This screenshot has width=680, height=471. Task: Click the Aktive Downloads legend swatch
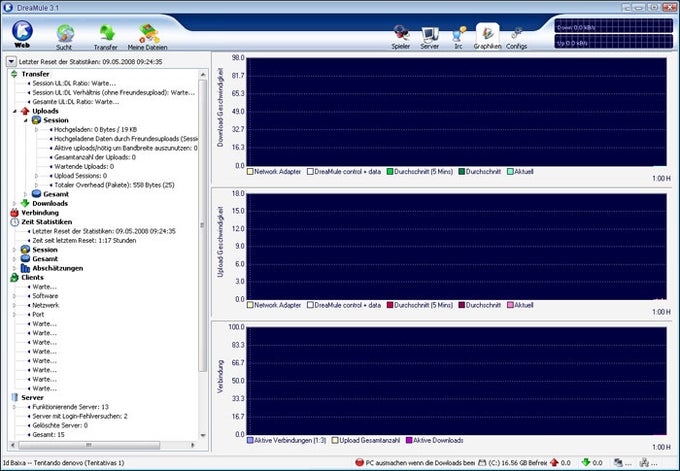[x=409, y=440]
